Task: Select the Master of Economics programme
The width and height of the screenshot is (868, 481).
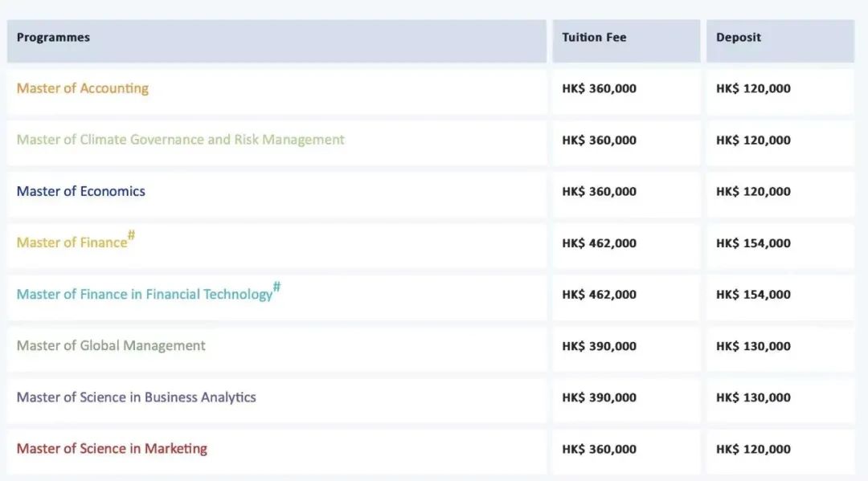Action: [x=81, y=191]
